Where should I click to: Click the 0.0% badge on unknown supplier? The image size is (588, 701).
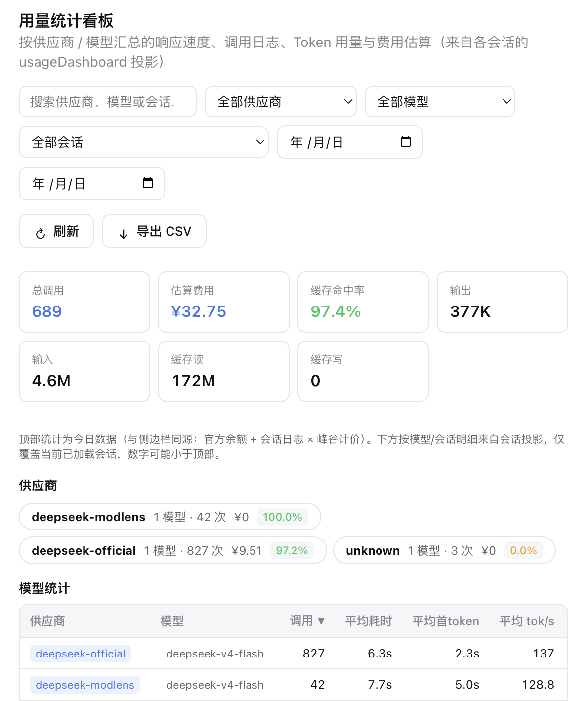523,550
